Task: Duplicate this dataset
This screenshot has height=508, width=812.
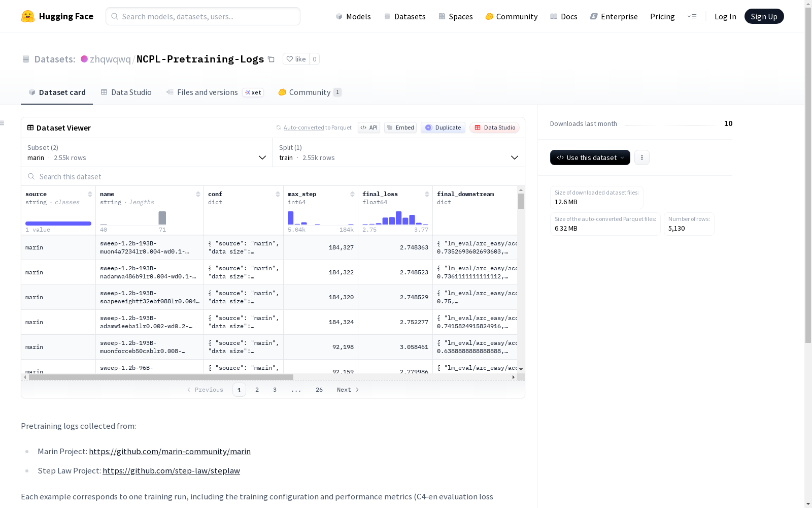Action: click(443, 128)
